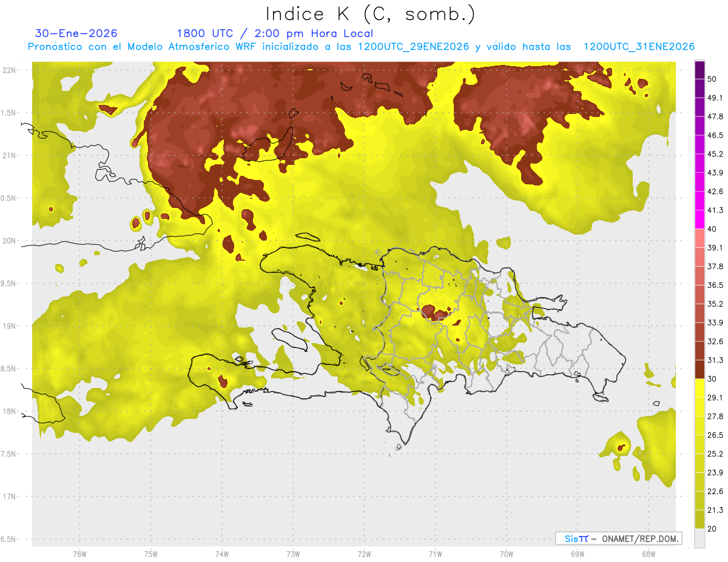Screen dimensions: 728x562
Task: Click the salmon band between 39.1 and 40
Action: click(x=700, y=238)
